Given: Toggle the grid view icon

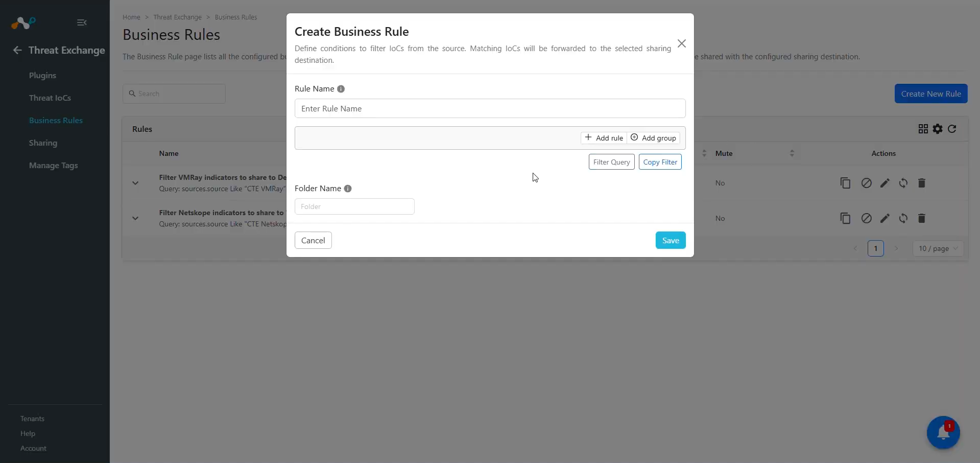Looking at the screenshot, I should click(x=923, y=129).
